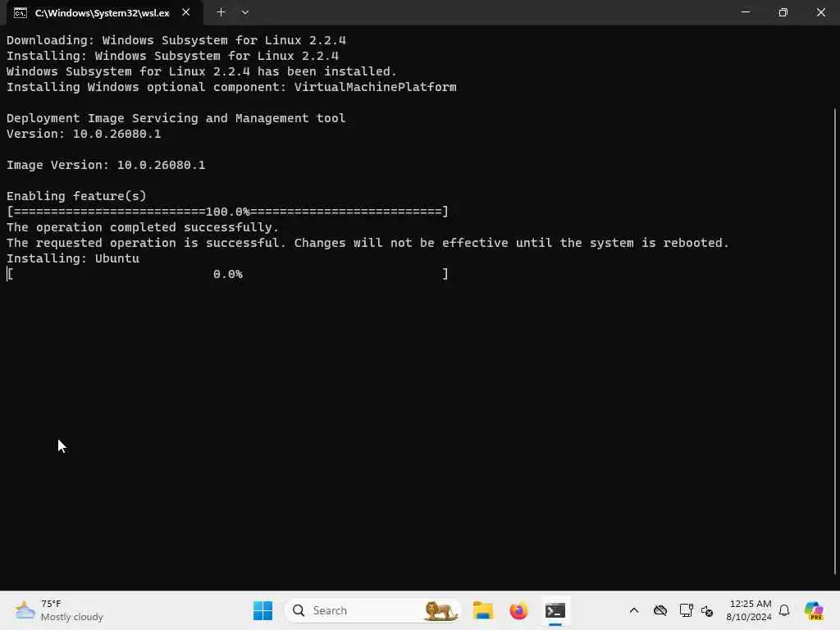This screenshot has width=840, height=630.
Task: Click the Terminal taskbar icon
Action: 555,610
